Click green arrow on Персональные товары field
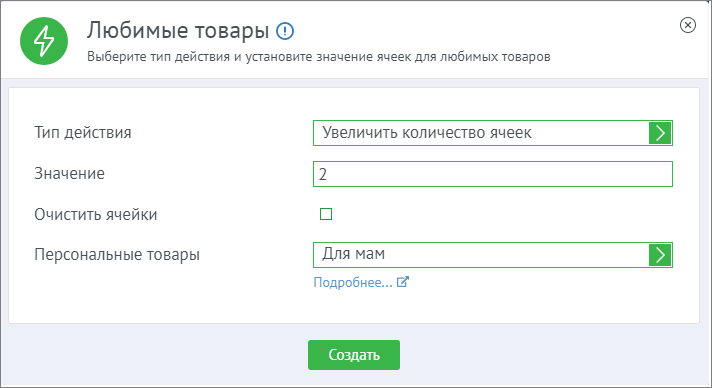Viewport: 712px width, 388px height. click(x=660, y=255)
